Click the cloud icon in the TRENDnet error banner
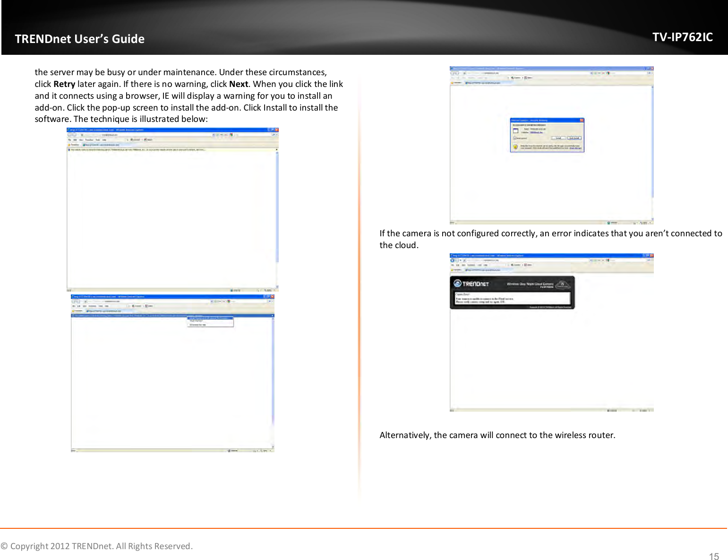Image resolution: width=728 pixels, height=560 pixels. pos(562,284)
